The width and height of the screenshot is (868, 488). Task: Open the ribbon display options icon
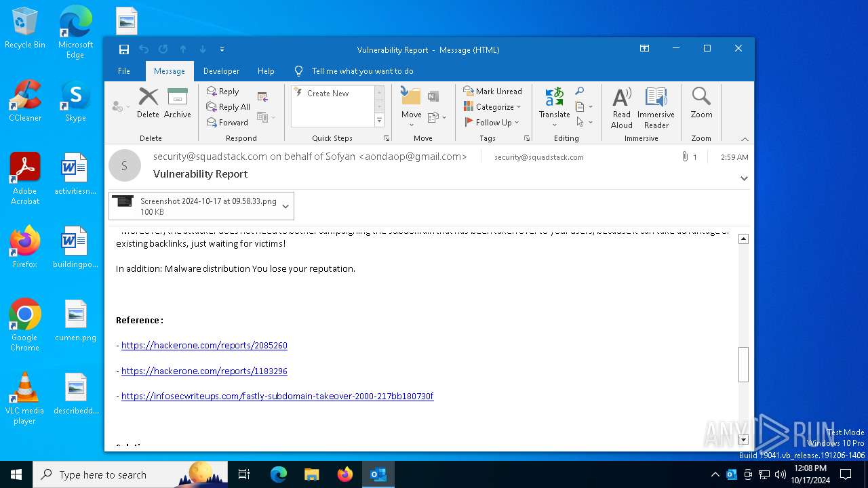pyautogui.click(x=645, y=49)
